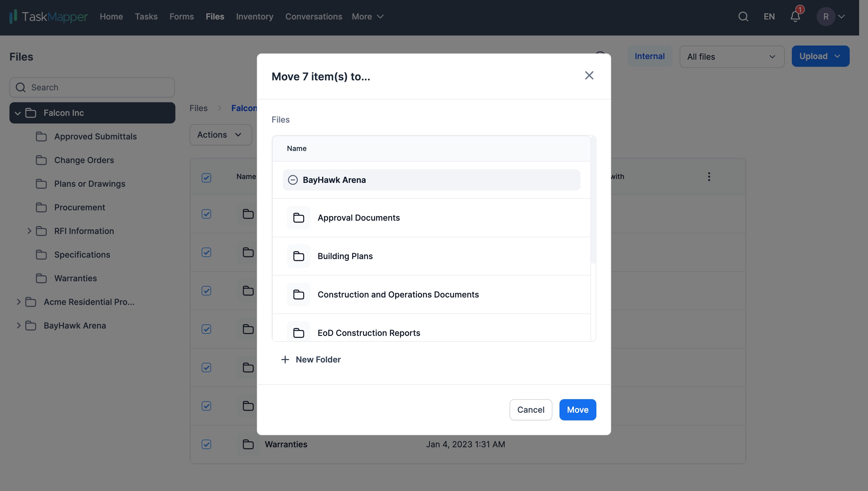Image resolution: width=868 pixels, height=491 pixels.
Task: Click the BayHawk Arena folder icon in sidebar
Action: point(31,326)
